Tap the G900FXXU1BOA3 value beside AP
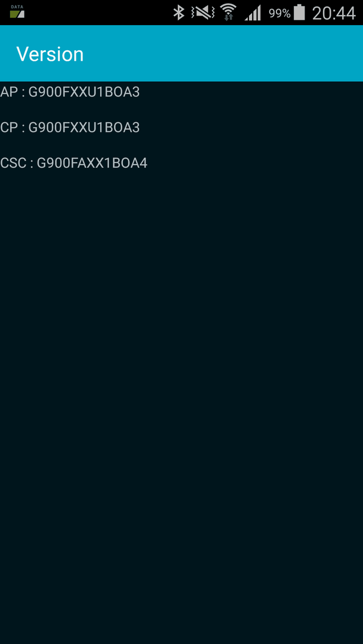Screen dimensions: 363x644 coord(84,92)
